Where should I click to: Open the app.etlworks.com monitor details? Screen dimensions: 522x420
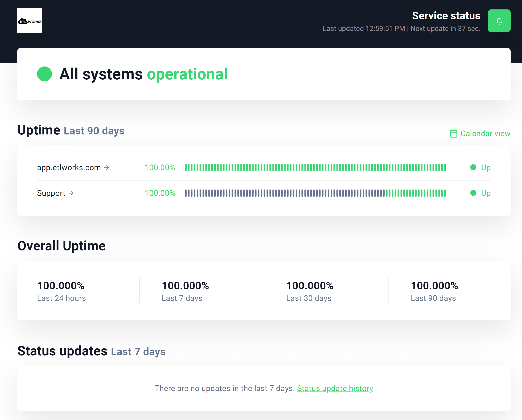tap(69, 168)
